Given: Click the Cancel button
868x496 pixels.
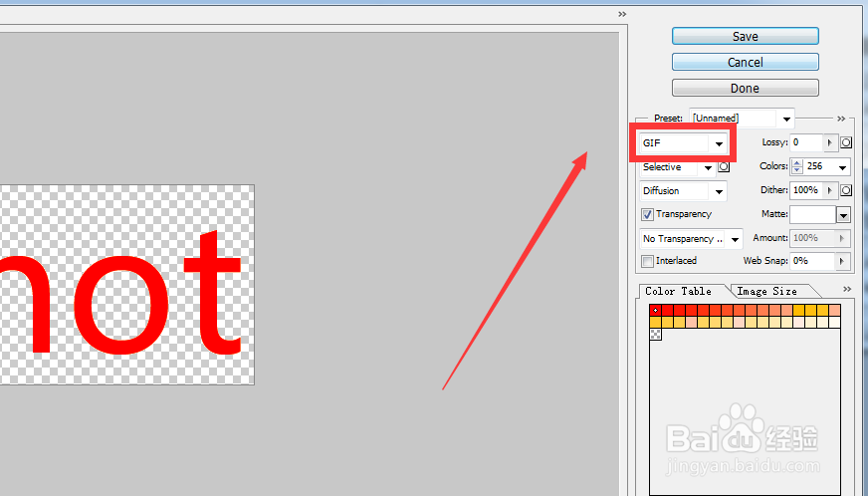Looking at the screenshot, I should pyautogui.click(x=746, y=62).
